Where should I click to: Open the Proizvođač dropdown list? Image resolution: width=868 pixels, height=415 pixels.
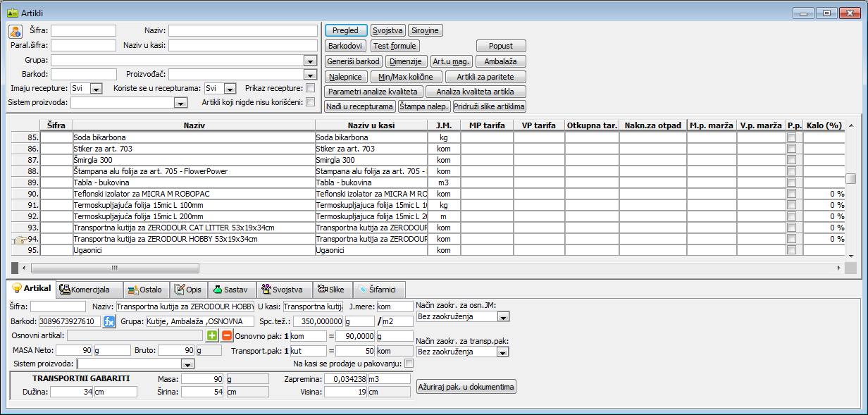(x=310, y=75)
